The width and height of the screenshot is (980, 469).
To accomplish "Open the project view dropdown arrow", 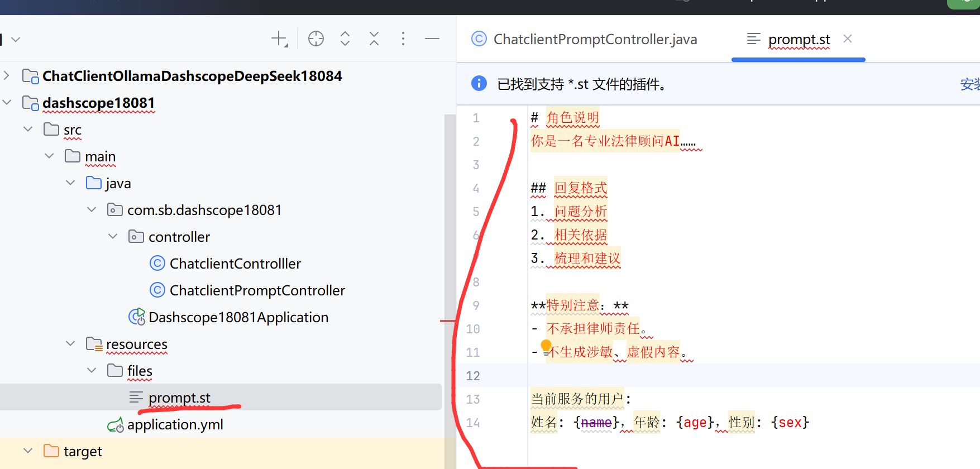I will pos(16,39).
